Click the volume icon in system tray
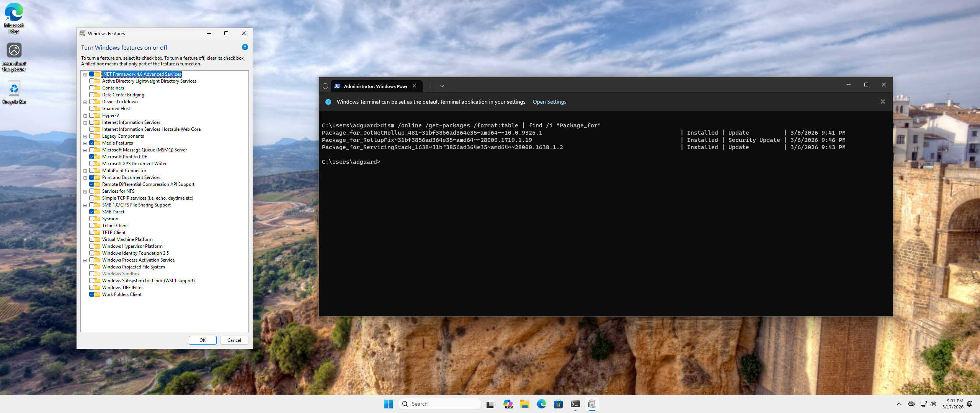Viewport: 980px width, 413px height. (x=933, y=404)
